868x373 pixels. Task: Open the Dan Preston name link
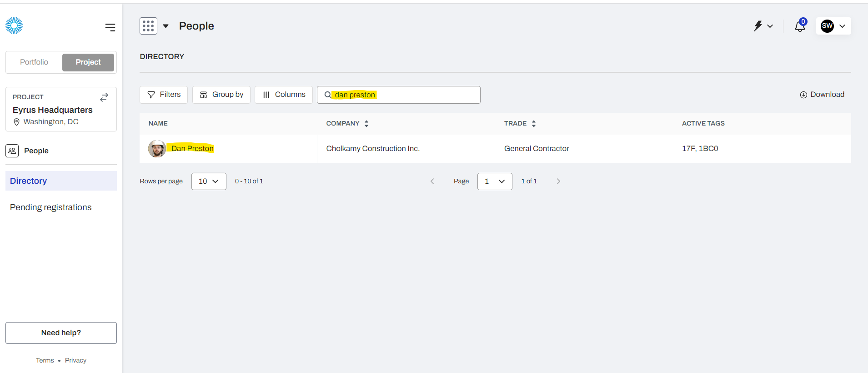point(192,148)
